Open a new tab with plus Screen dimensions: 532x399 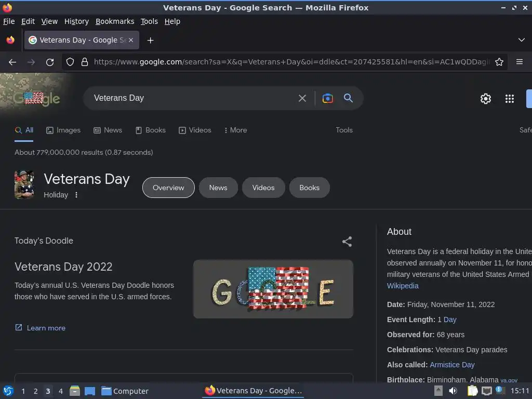(x=150, y=41)
